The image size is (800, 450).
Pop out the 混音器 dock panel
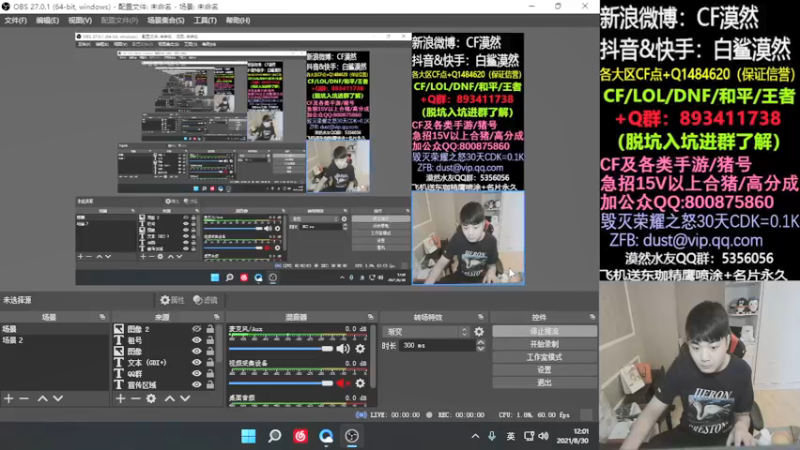[x=370, y=317]
